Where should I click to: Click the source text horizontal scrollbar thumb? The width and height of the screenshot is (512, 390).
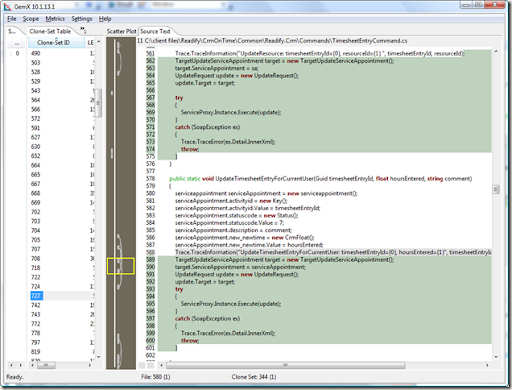tap(286, 365)
